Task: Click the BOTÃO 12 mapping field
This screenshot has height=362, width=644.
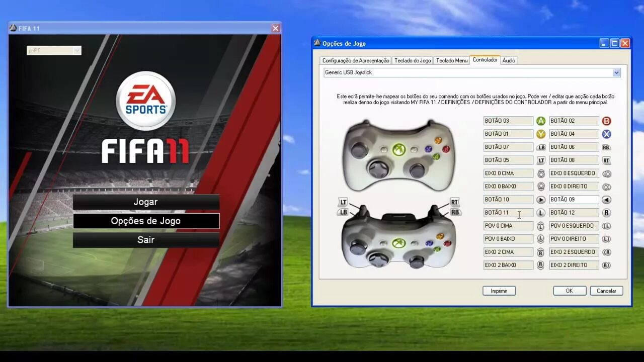Action: [574, 213]
